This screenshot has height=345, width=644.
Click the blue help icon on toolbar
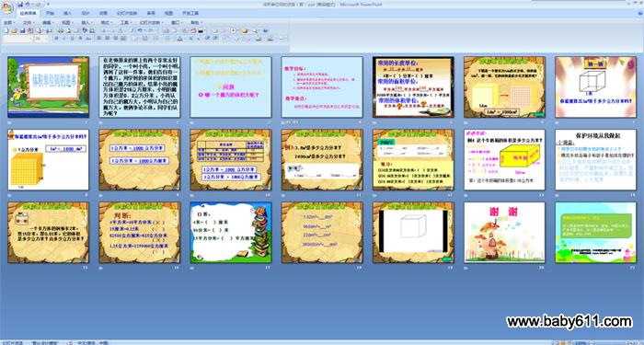click(265, 30)
